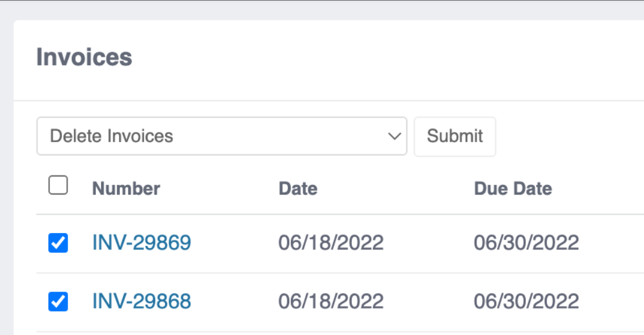Click the 06/30/2022 due date of INV-29868
This screenshot has height=335, width=644.
pyautogui.click(x=526, y=301)
